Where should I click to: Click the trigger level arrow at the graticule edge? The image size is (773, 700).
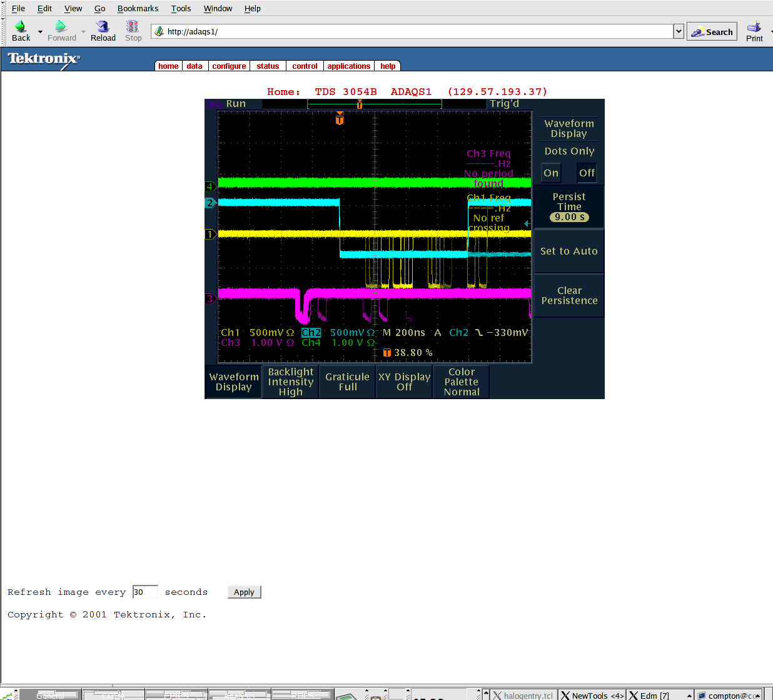(x=527, y=223)
